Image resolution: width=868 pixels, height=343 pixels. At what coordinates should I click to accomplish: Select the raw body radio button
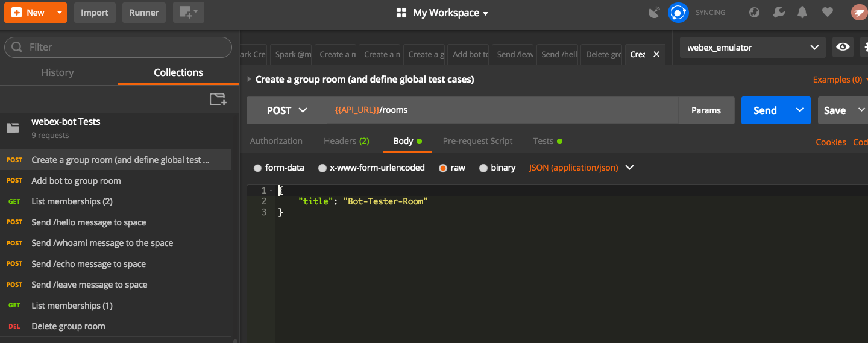[x=443, y=168]
